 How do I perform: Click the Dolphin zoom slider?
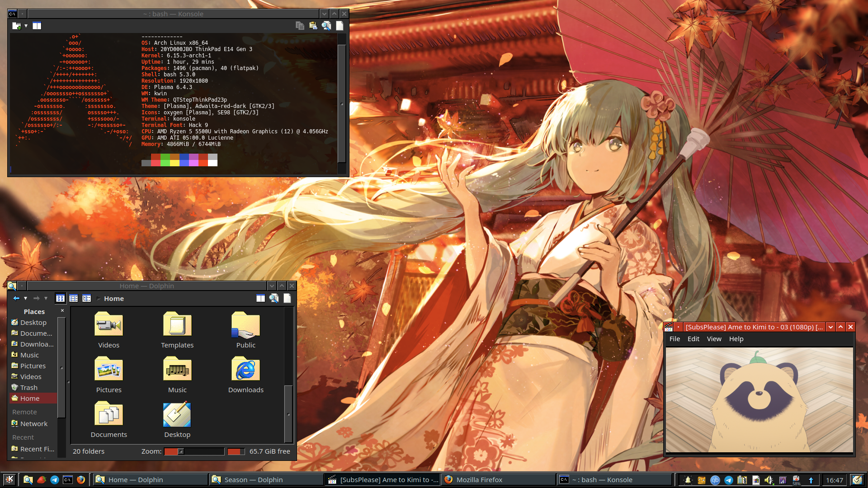coord(194,451)
